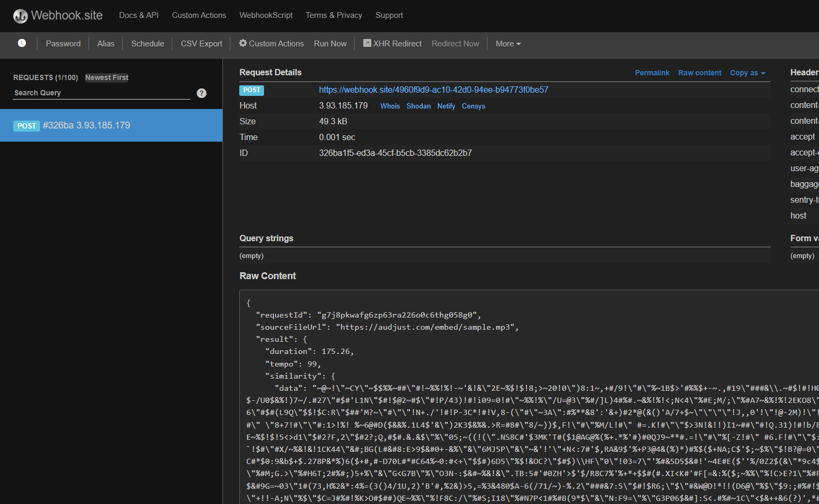Click the CSV Export button
The image size is (819, 504).
pos(201,44)
